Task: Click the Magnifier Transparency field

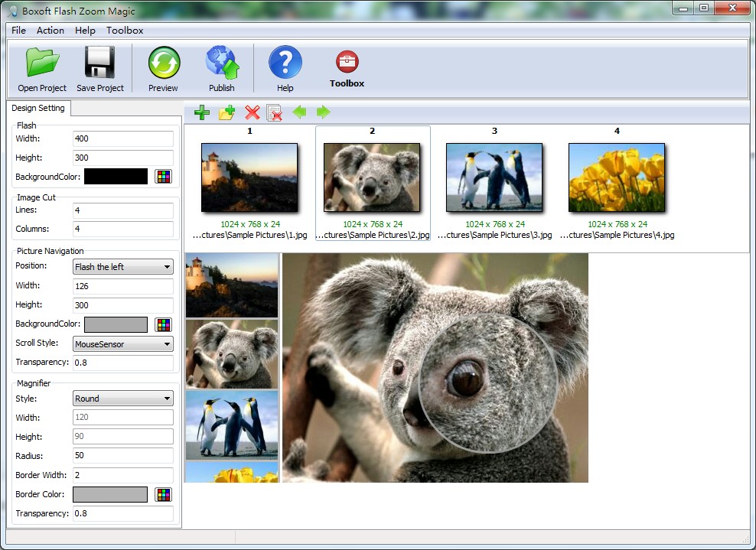Action: coord(123,513)
